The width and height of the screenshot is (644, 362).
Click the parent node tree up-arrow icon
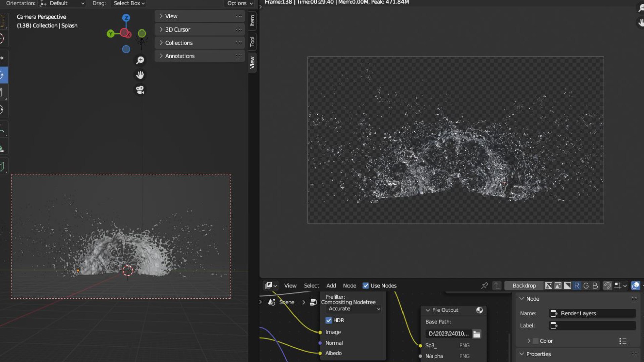tap(497, 286)
